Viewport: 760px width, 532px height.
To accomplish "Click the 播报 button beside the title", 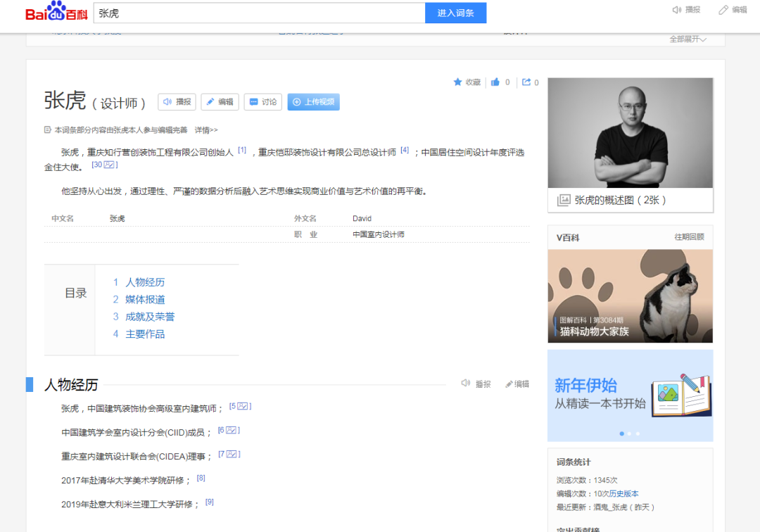I will coord(177,102).
